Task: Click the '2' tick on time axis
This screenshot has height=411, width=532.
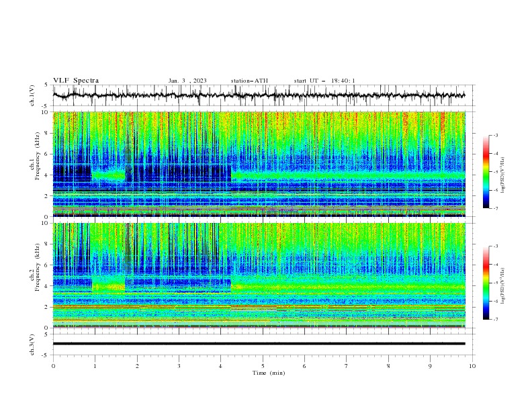Action: pos(137,366)
